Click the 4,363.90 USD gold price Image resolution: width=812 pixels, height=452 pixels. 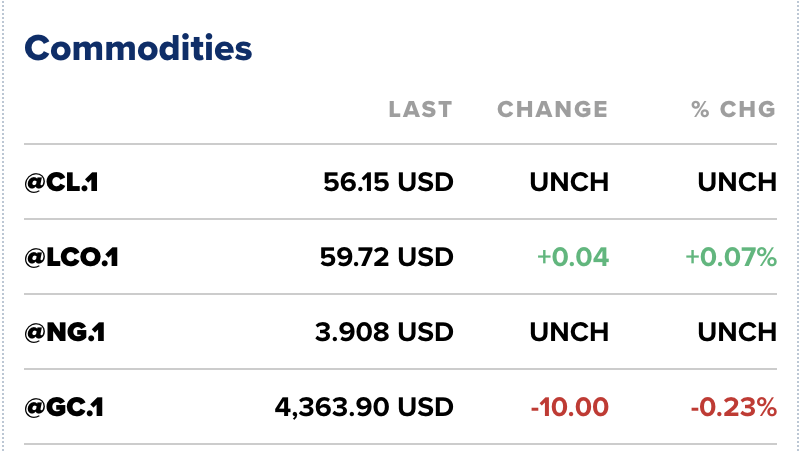coord(364,407)
